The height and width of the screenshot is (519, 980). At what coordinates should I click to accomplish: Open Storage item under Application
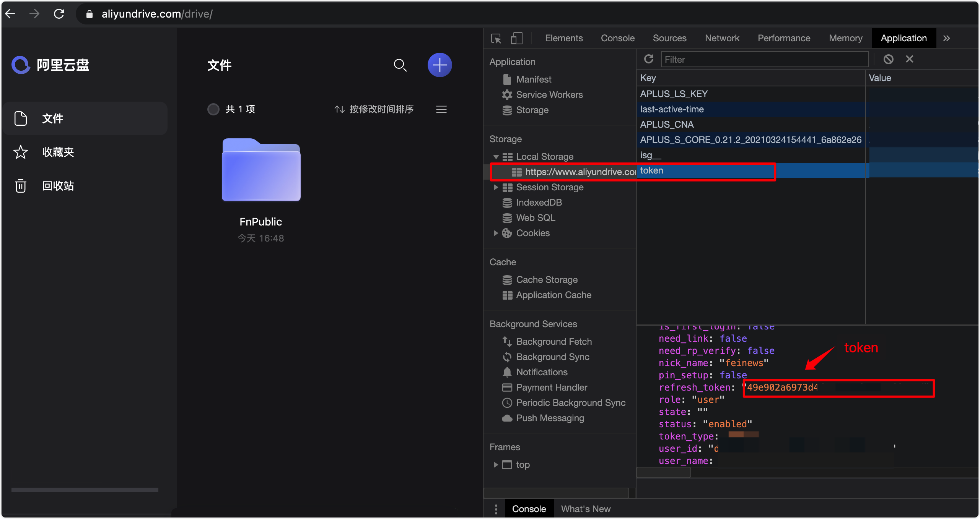(x=532, y=110)
